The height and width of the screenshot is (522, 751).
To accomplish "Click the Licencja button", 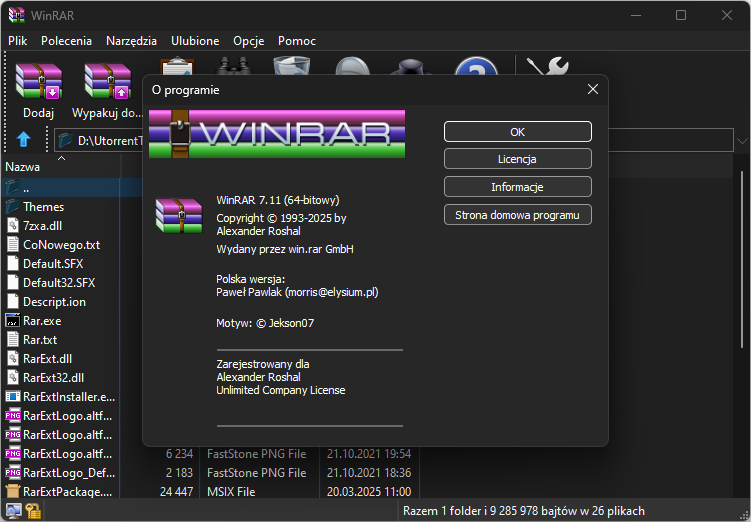I will (x=518, y=159).
